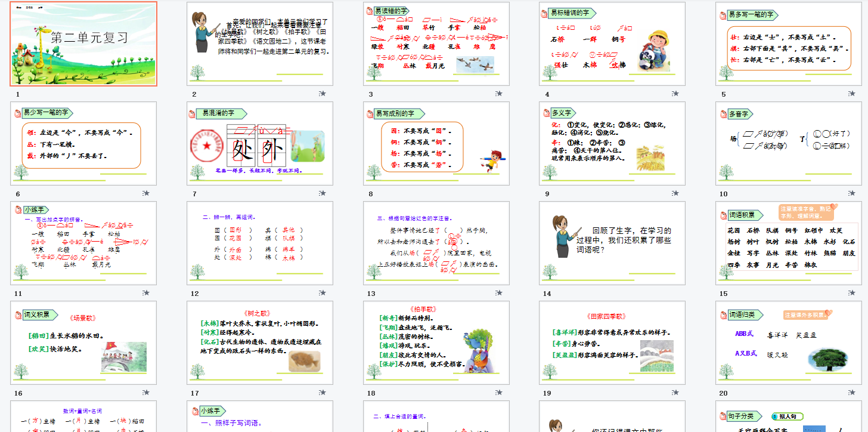Click the animation star under slide 6
Viewport: 868px width, 432px height.
(x=146, y=193)
